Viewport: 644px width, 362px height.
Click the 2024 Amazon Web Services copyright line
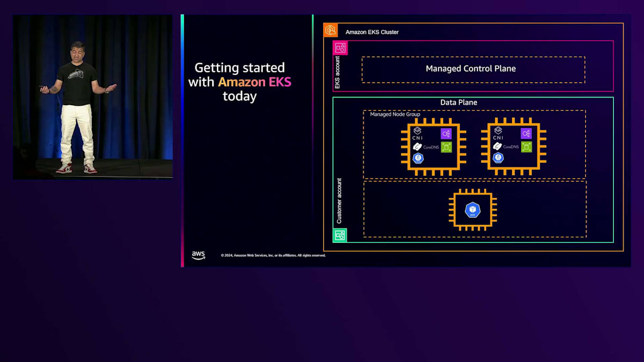(273, 255)
